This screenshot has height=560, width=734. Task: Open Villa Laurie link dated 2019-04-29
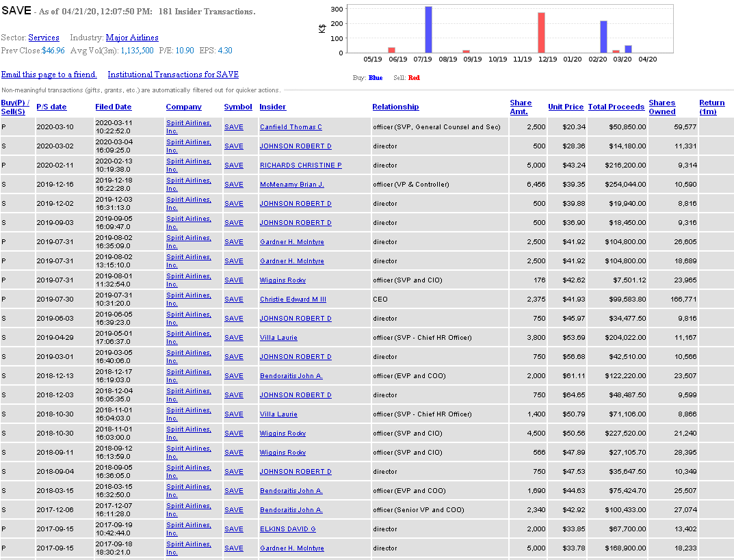coord(278,338)
